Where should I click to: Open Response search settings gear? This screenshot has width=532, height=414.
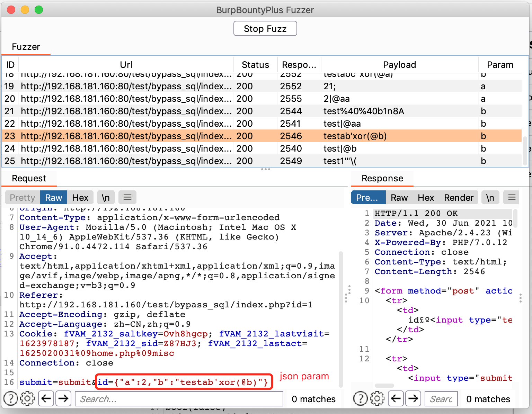click(x=377, y=399)
